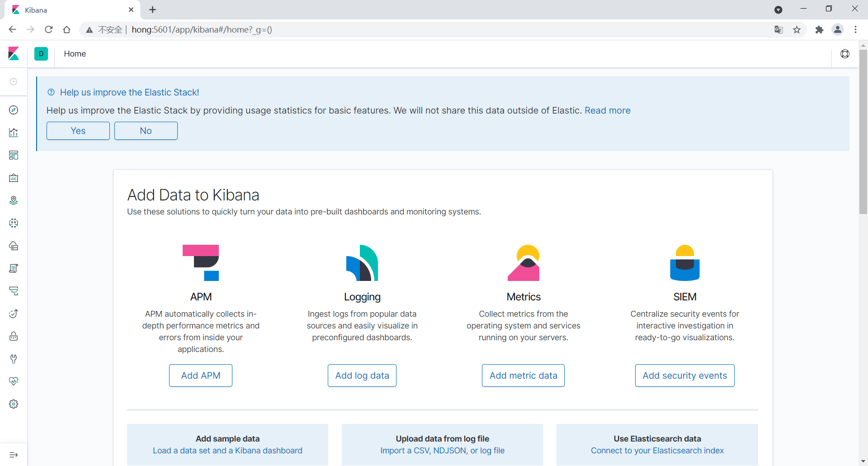Viewport: 868px width, 466px height.
Task: Open Discover from the sidebar
Action: pyautogui.click(x=14, y=110)
